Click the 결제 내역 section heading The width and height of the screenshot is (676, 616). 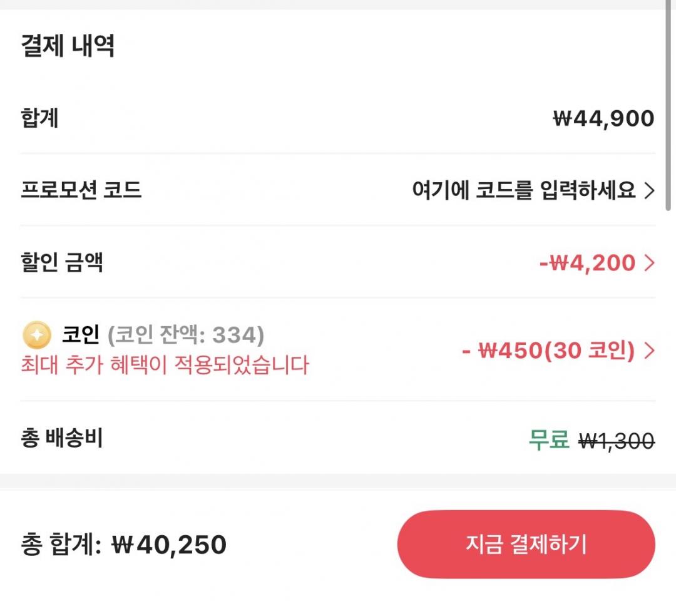[x=68, y=46]
